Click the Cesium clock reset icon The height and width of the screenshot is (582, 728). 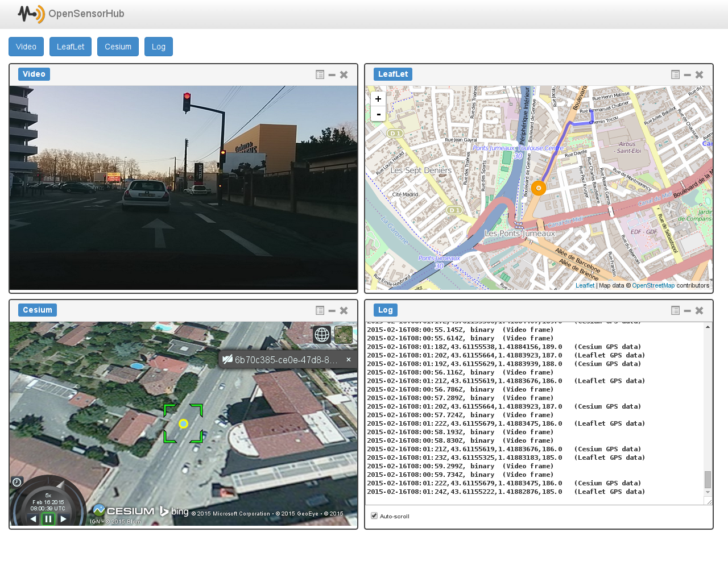(x=17, y=482)
